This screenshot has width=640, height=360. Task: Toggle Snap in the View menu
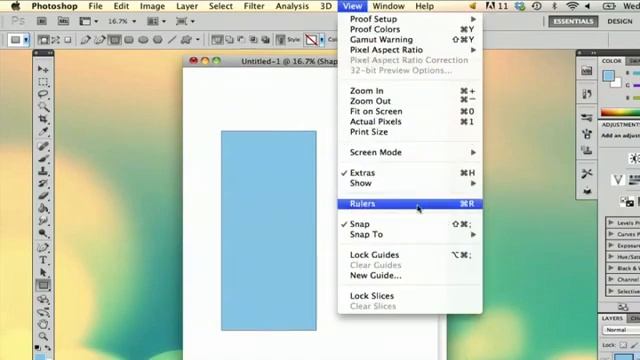click(410, 224)
